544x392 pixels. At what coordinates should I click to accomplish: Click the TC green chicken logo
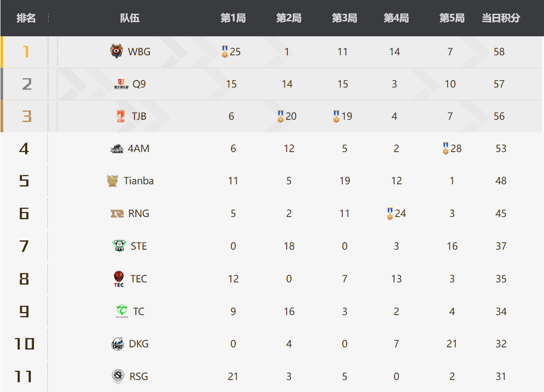point(122,311)
